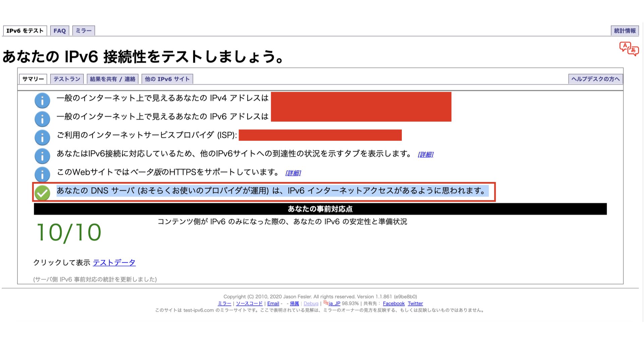Open the 他の IPv6 サイト tab

point(167,79)
